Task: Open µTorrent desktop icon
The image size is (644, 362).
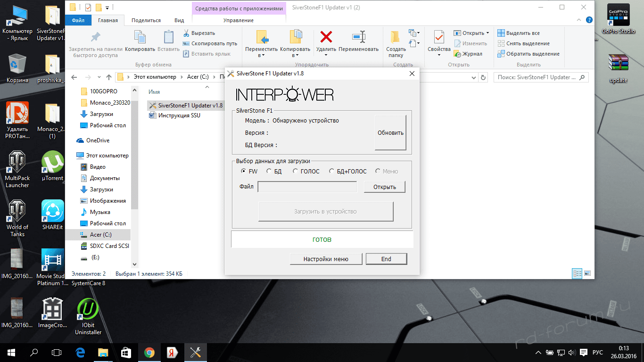Action: tap(52, 166)
